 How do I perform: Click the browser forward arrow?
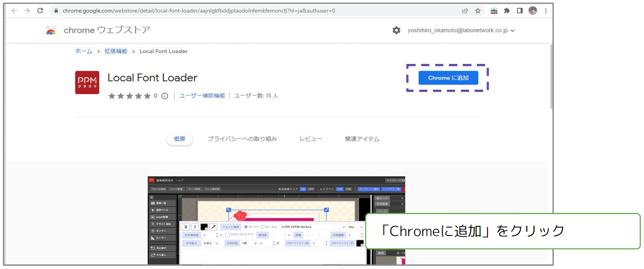(27, 11)
